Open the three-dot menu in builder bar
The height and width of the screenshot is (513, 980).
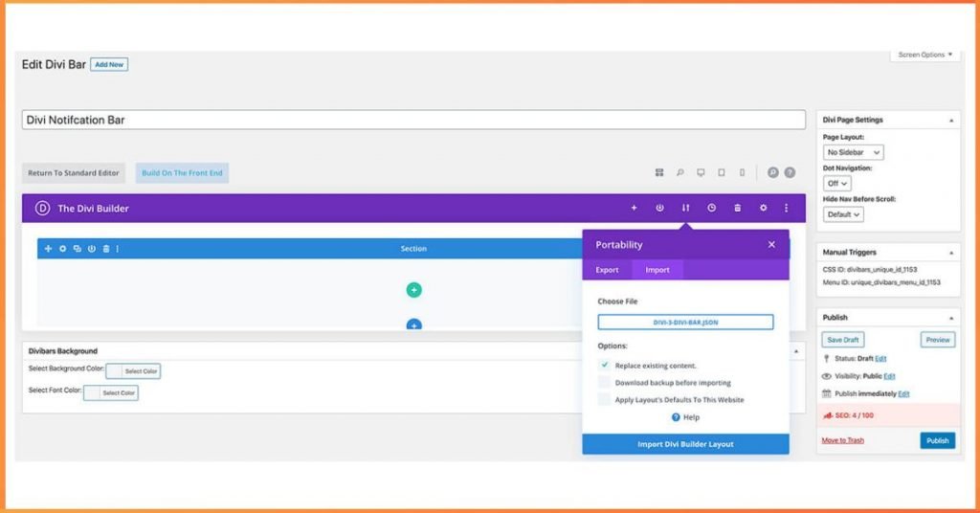(787, 208)
